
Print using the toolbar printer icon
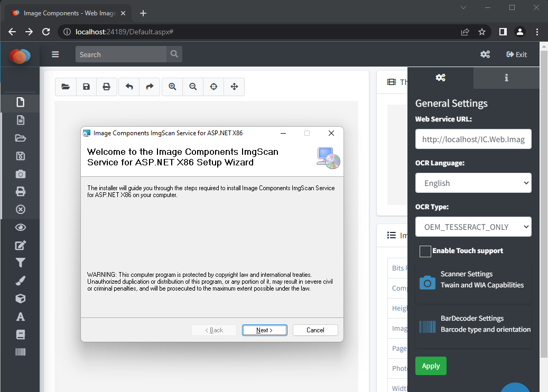pos(107,87)
